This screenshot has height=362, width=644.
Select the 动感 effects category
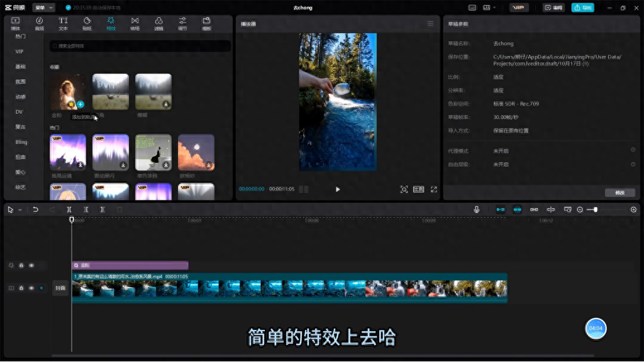(x=20, y=97)
